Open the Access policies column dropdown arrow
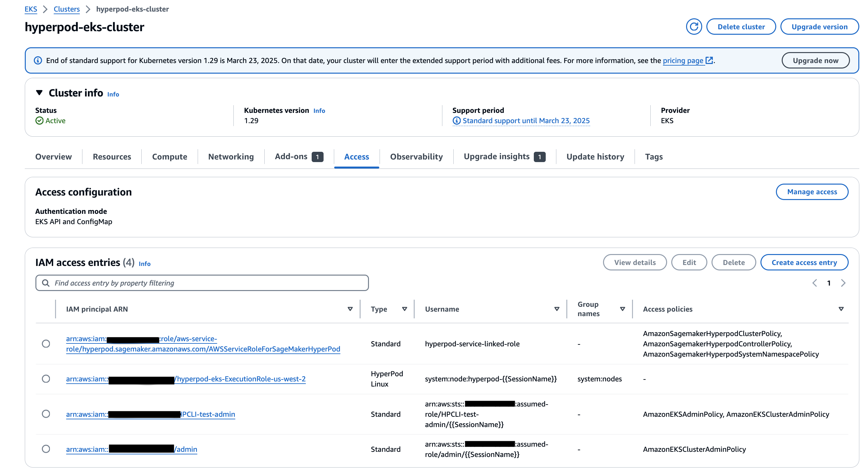Screen dimensions: 868x474 841,309
